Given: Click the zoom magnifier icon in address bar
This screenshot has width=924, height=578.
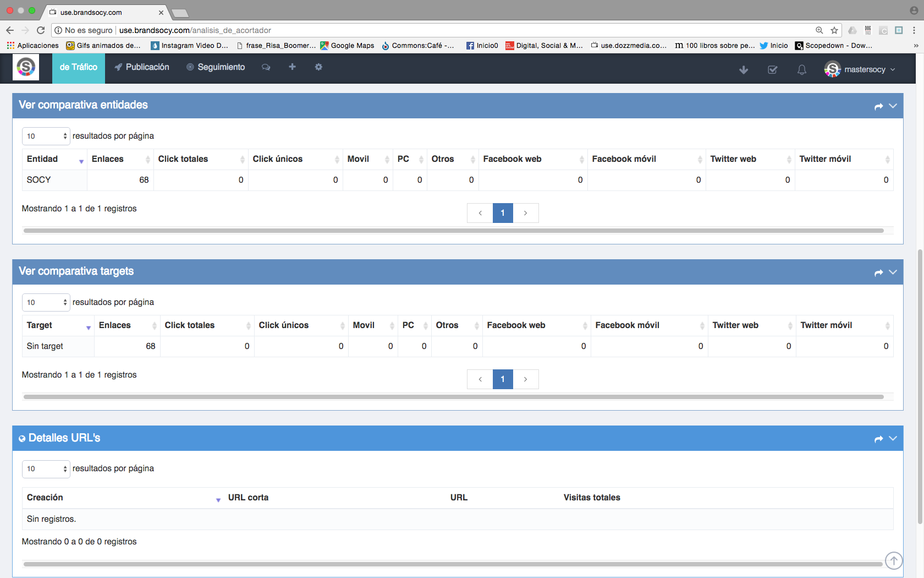Looking at the screenshot, I should coord(820,30).
